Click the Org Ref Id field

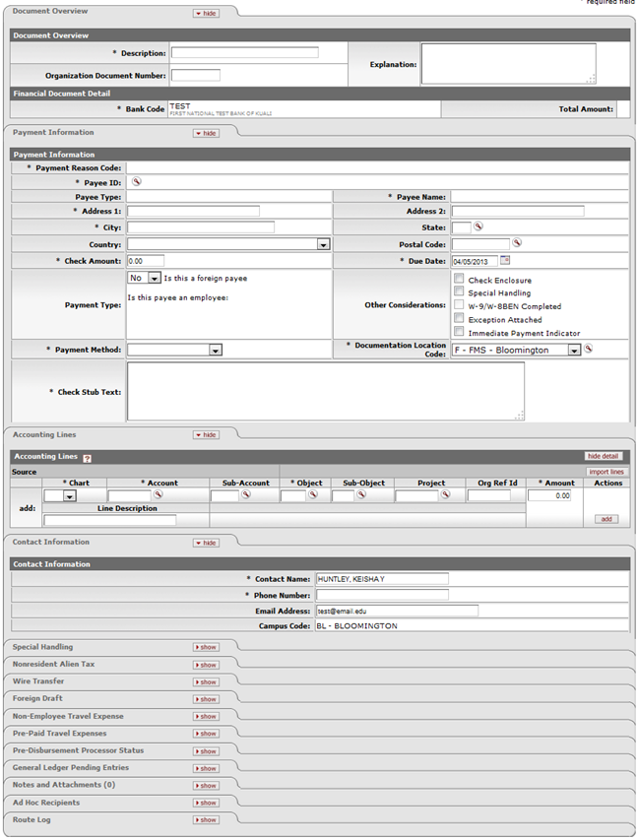(x=488, y=496)
